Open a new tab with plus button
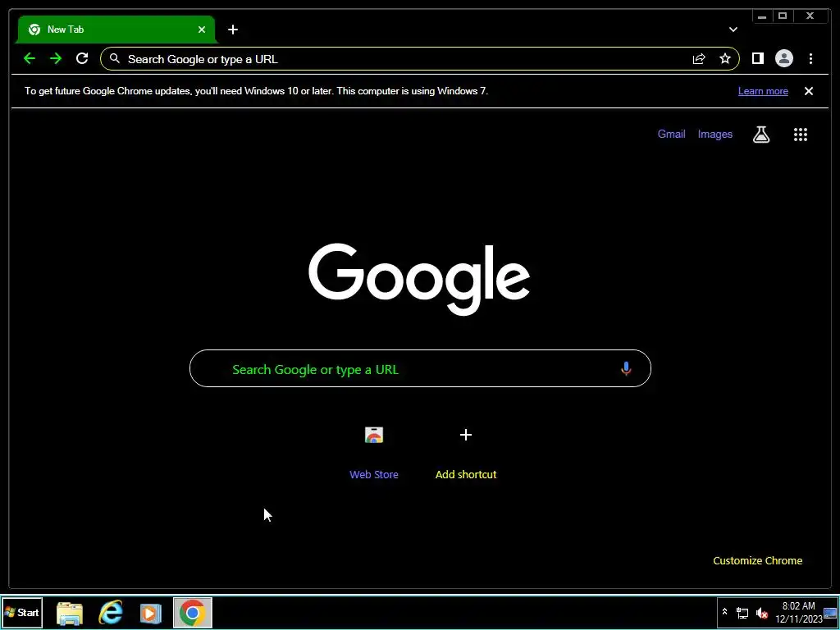 pos(232,30)
